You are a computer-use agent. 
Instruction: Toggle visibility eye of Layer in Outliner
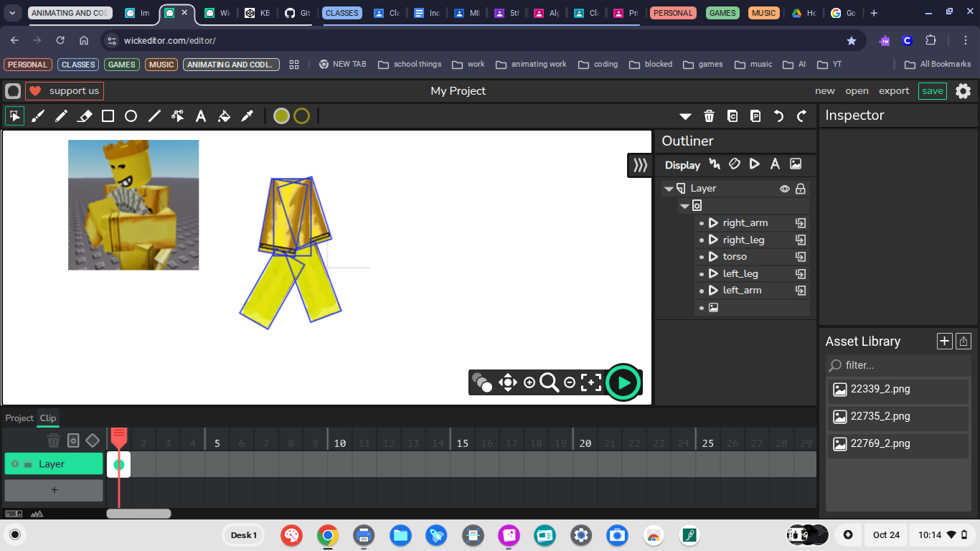click(785, 189)
